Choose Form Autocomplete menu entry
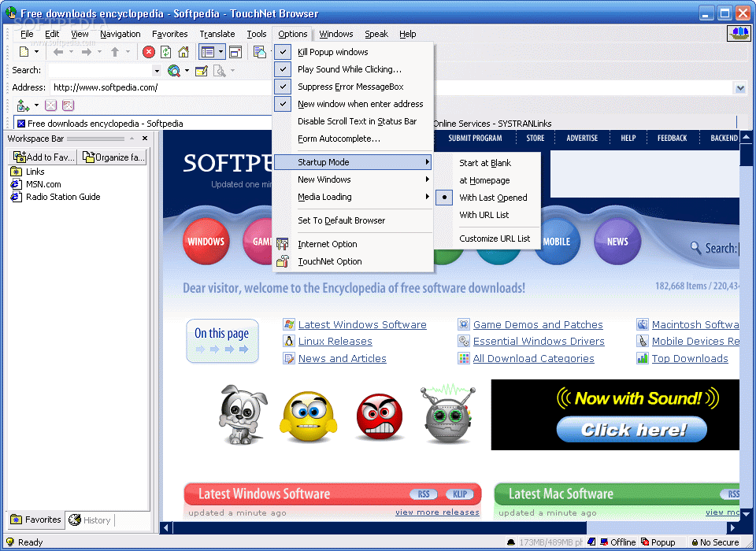The width and height of the screenshot is (756, 551). click(x=354, y=139)
